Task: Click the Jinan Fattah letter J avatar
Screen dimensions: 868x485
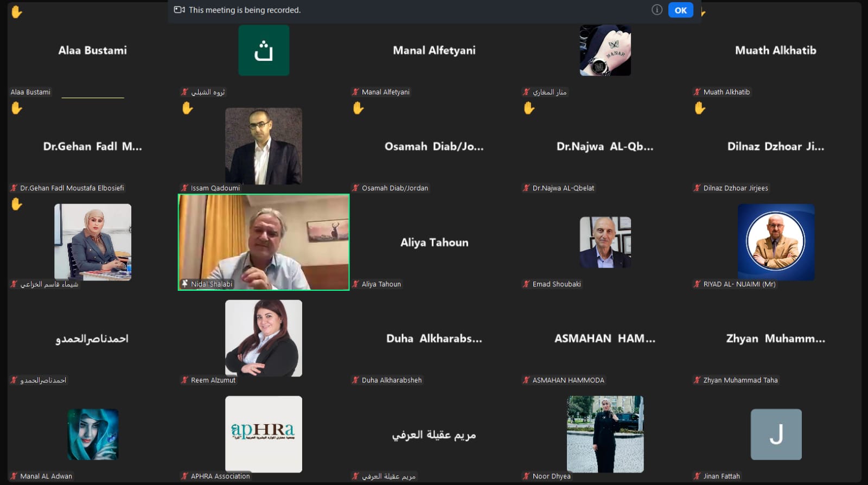Action: [x=776, y=435]
